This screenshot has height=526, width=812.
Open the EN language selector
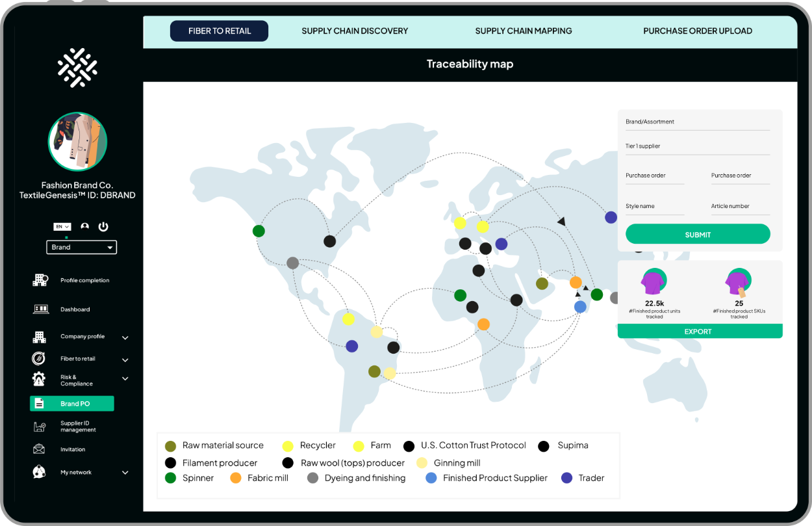coord(62,227)
